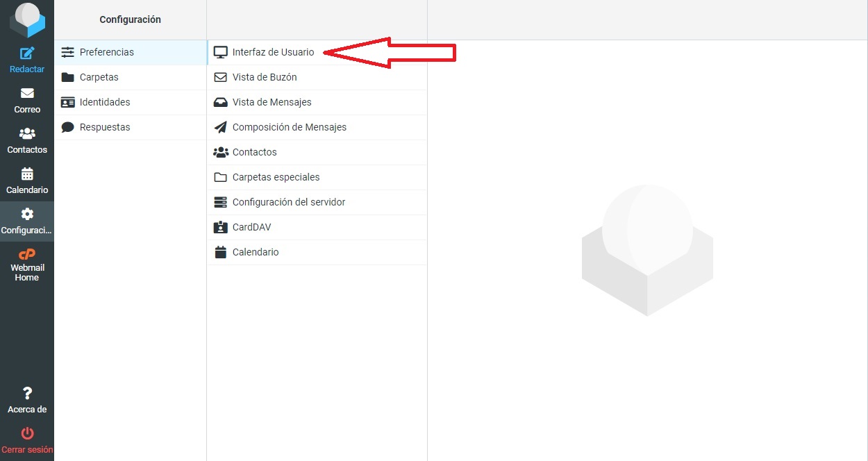Image resolution: width=868 pixels, height=461 pixels.
Task: Open Composición de Mensajes preferences
Action: (x=289, y=127)
